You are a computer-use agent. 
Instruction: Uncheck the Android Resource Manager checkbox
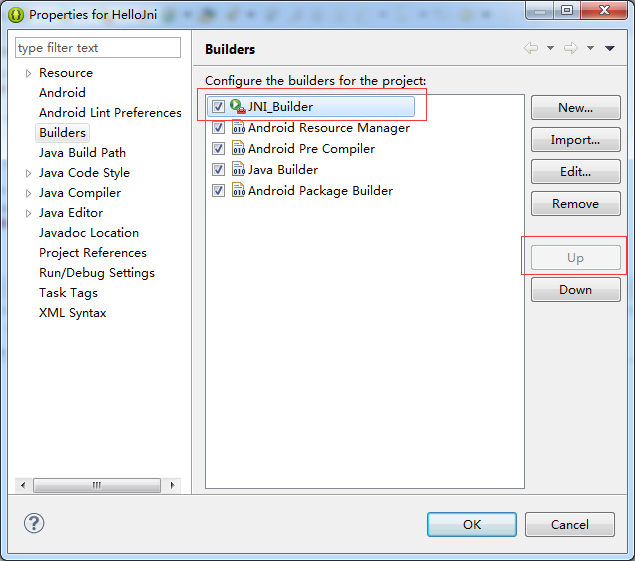click(218, 128)
